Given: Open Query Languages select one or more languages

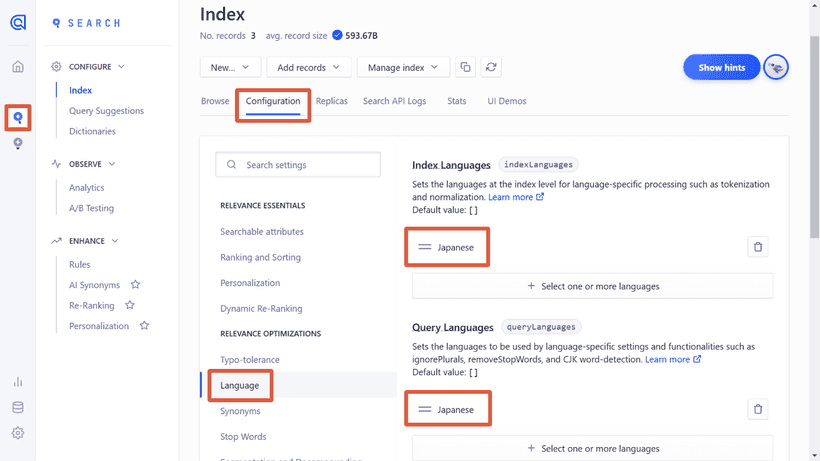Looking at the screenshot, I should 593,448.
